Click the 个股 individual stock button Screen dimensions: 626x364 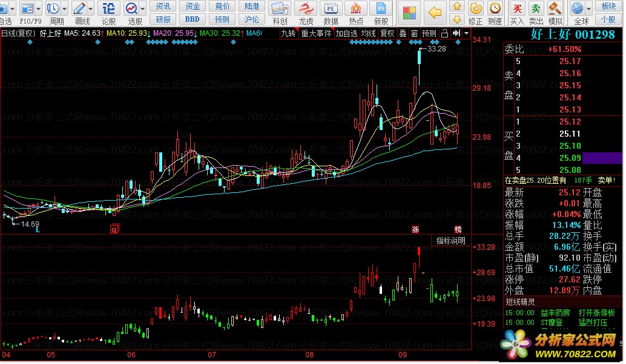(608, 19)
